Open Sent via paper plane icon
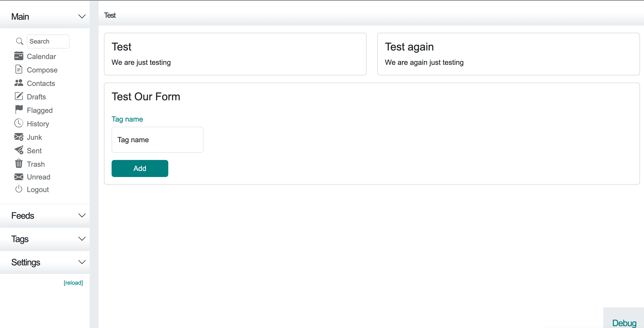 pyautogui.click(x=19, y=150)
